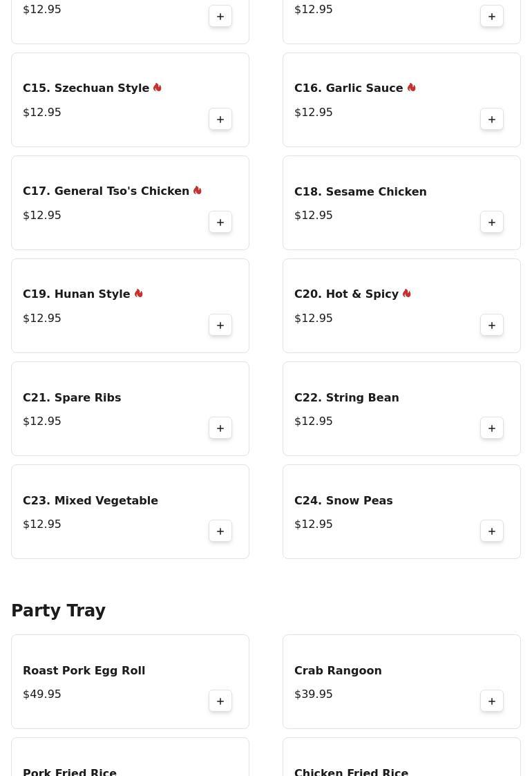Open C17 General Tso's Chicken item title
Screen dimensions: 532x776
pyautogui.click(x=106, y=191)
